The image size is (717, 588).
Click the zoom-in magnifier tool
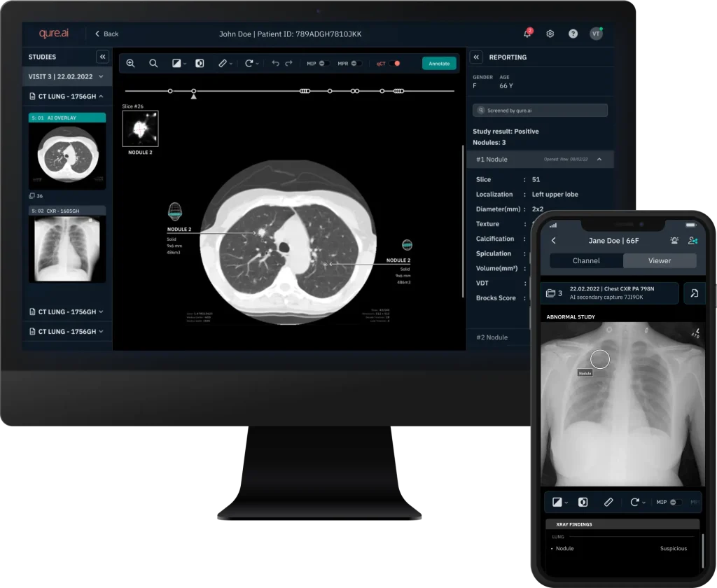pyautogui.click(x=130, y=63)
